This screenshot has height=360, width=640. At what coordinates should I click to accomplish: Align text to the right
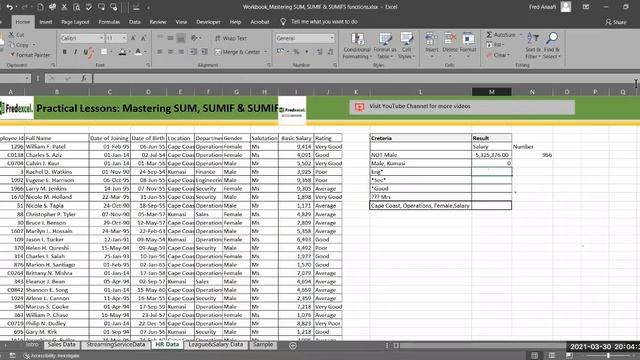tap(181, 52)
